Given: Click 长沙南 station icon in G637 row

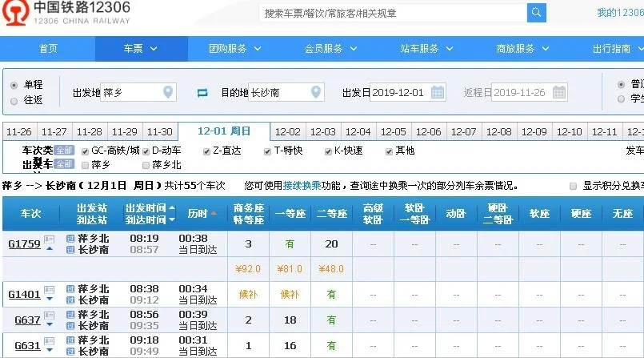Looking at the screenshot, I should tap(70, 325).
